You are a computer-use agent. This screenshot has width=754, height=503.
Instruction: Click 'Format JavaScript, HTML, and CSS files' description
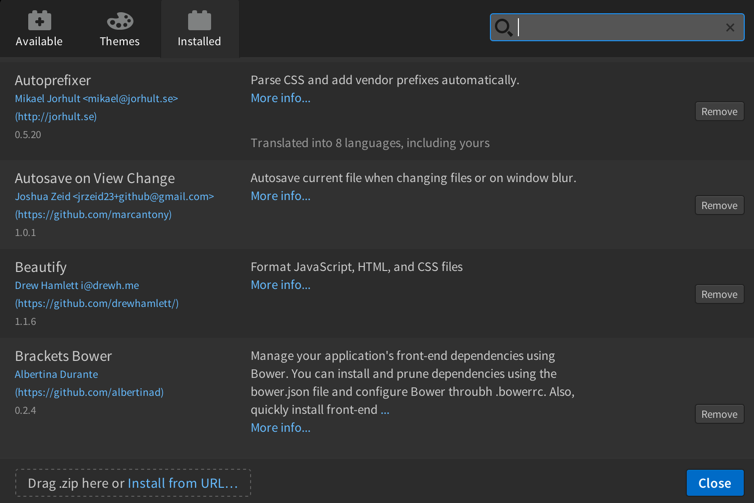point(356,267)
